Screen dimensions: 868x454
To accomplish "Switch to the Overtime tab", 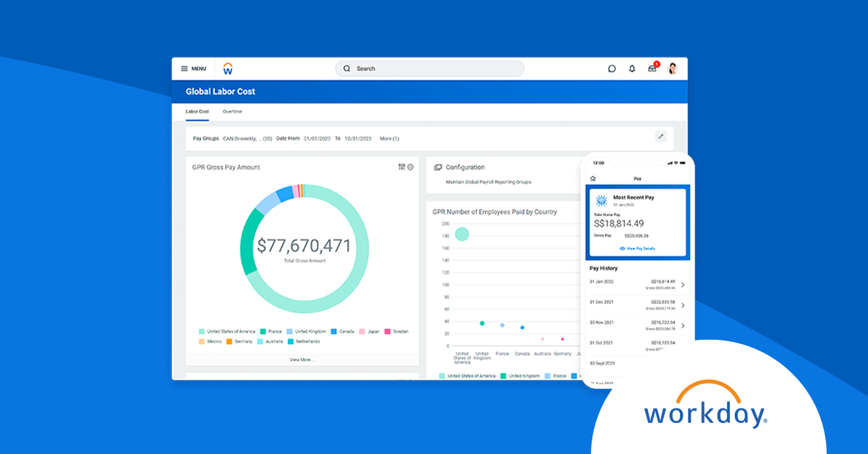I will click(x=232, y=112).
